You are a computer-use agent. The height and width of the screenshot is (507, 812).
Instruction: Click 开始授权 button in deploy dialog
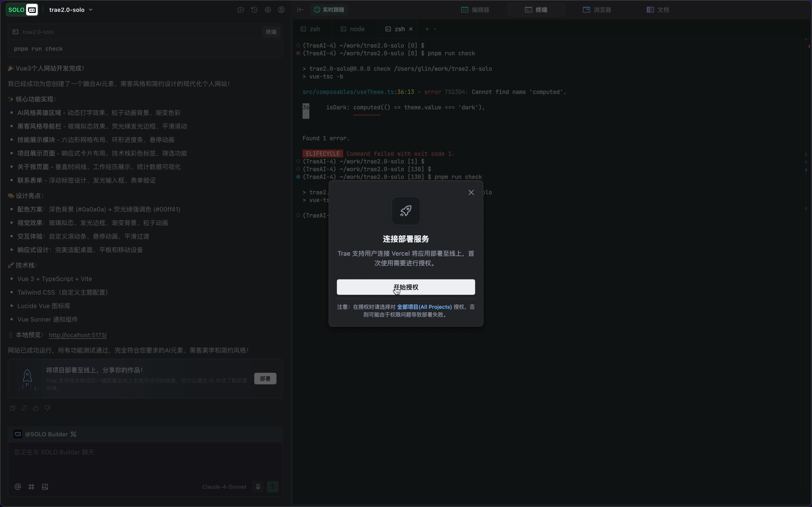tap(406, 287)
